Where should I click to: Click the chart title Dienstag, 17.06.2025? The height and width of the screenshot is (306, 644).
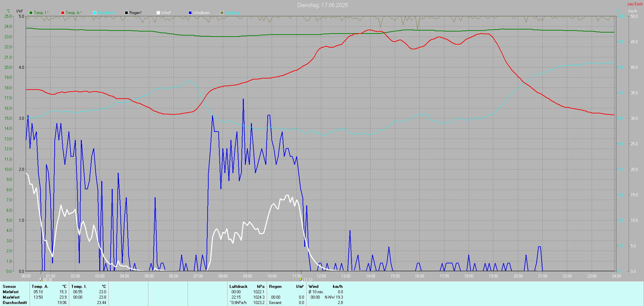[x=323, y=5]
